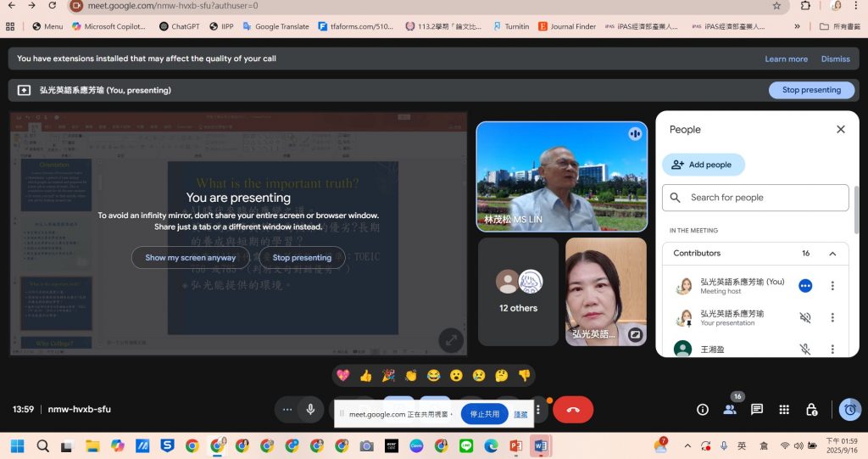Click Stop presenting in the top banner

click(811, 90)
